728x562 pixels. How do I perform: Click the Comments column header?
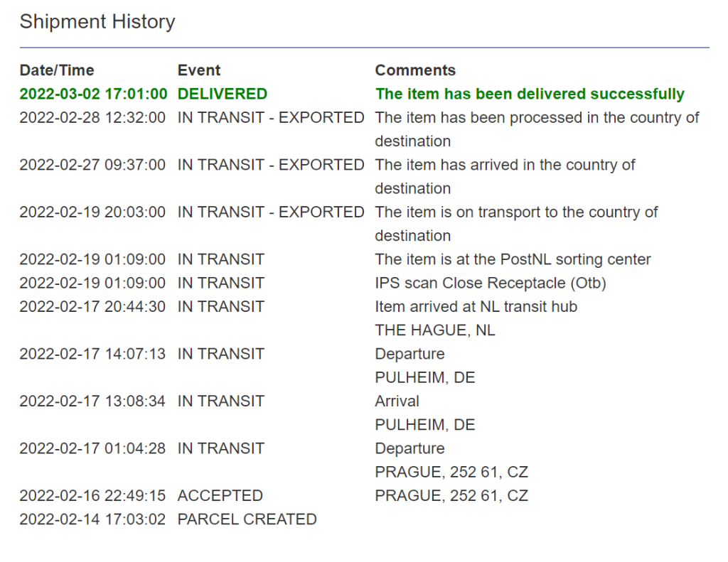(x=415, y=70)
